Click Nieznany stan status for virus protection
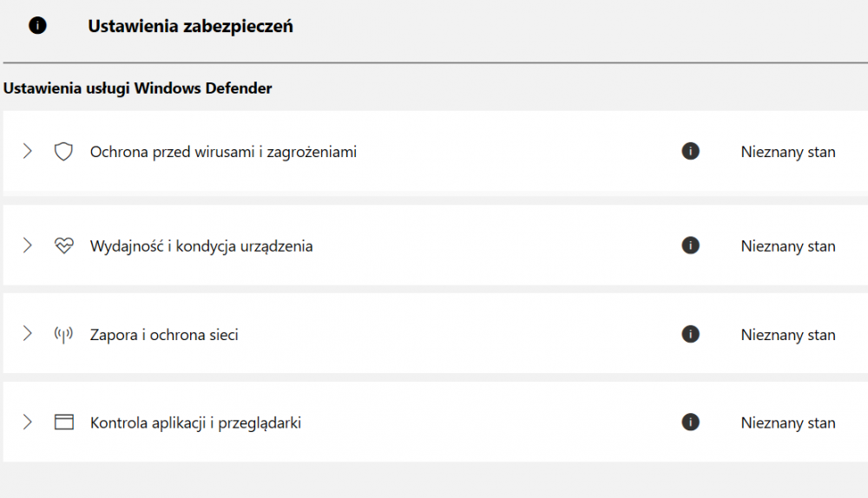The width and height of the screenshot is (868, 498). point(788,152)
